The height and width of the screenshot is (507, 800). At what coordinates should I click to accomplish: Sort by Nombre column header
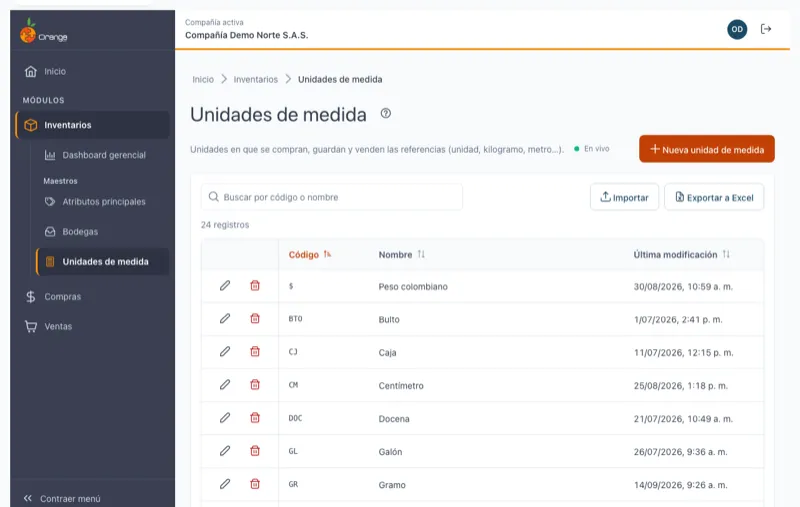point(401,255)
